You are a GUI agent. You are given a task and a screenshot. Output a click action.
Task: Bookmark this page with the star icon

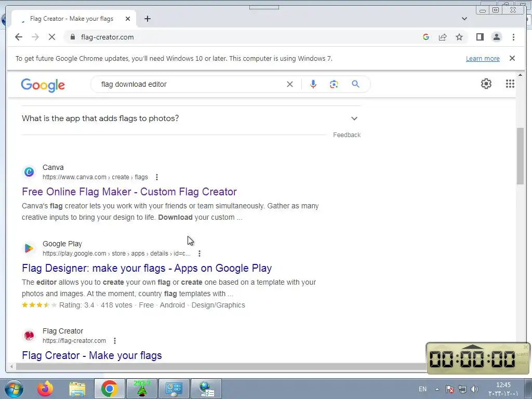tap(459, 37)
